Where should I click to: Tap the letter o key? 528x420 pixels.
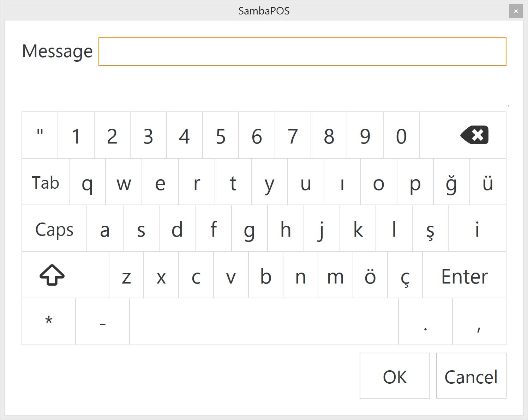pyautogui.click(x=379, y=182)
